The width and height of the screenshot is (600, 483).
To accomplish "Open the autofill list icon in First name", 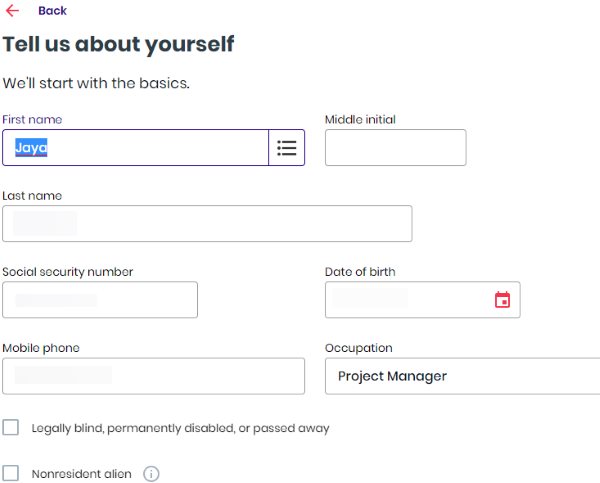I will (287, 148).
